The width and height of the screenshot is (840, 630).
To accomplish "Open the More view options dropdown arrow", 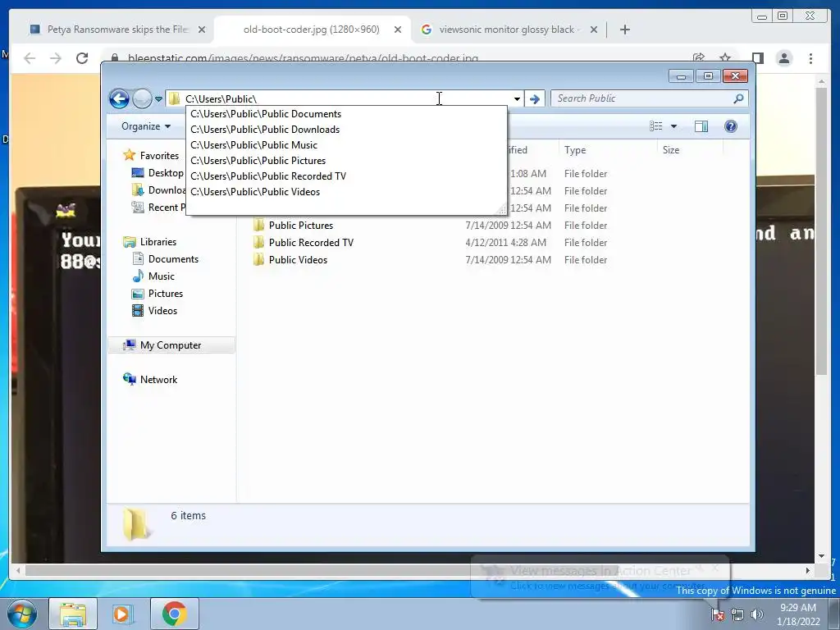I will tap(674, 126).
